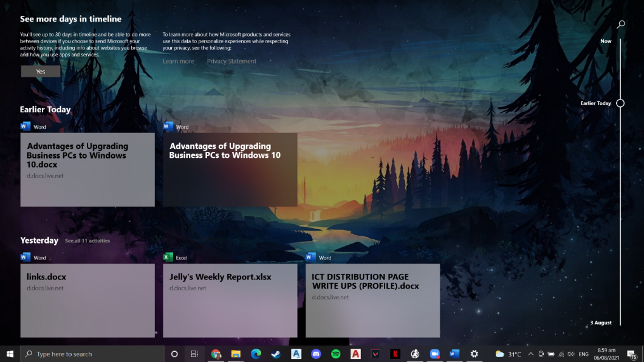Click the Yes button for timeline history
Image resolution: width=644 pixels, height=362 pixels.
(41, 72)
